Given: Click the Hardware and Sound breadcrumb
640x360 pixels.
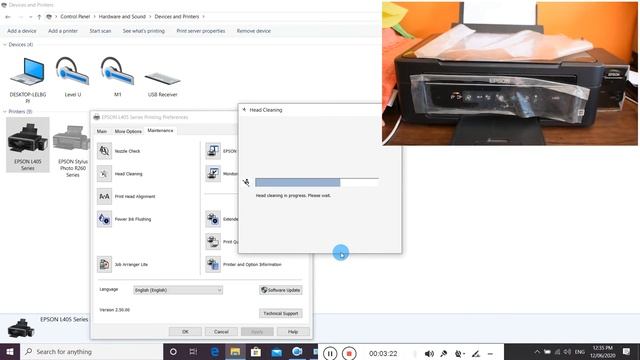Looking at the screenshot, I should click(122, 17).
